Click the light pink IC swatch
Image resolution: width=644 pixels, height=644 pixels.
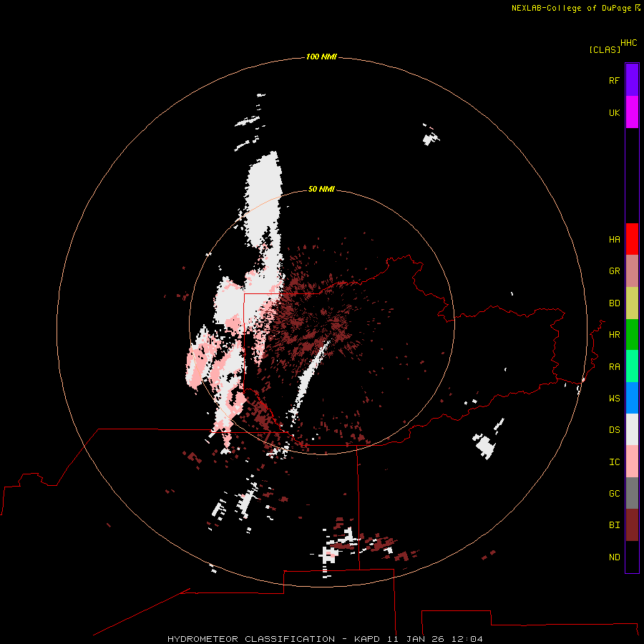(x=632, y=462)
